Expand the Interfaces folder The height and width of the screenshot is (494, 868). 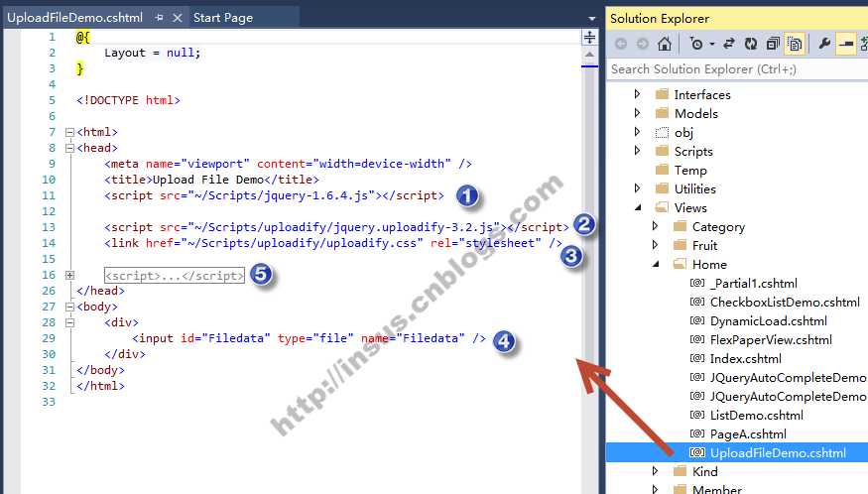pos(637,94)
